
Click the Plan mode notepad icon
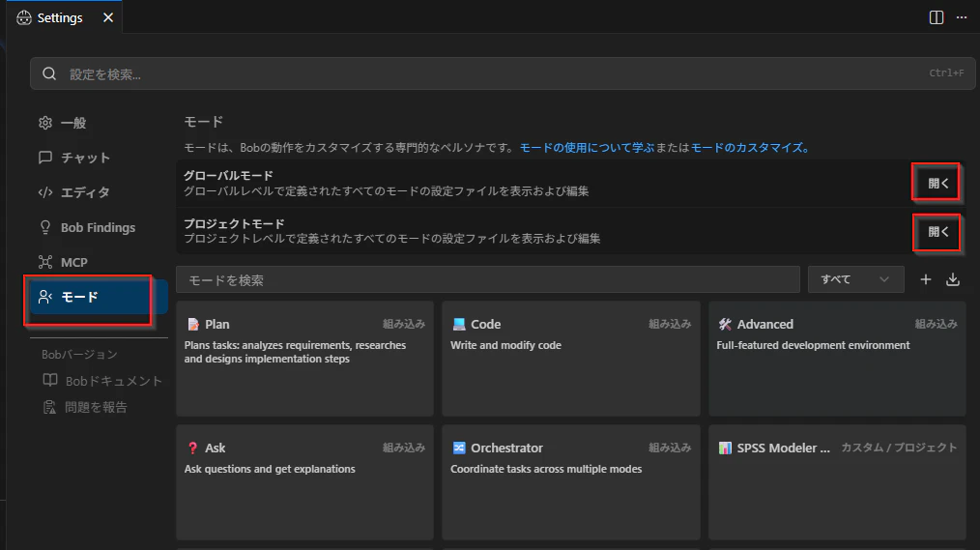[193, 324]
